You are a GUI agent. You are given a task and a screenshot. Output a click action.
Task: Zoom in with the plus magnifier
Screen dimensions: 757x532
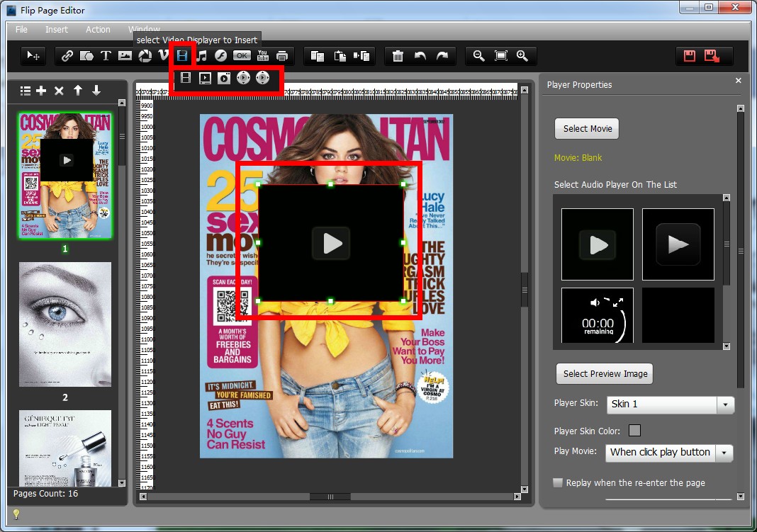[x=522, y=56]
